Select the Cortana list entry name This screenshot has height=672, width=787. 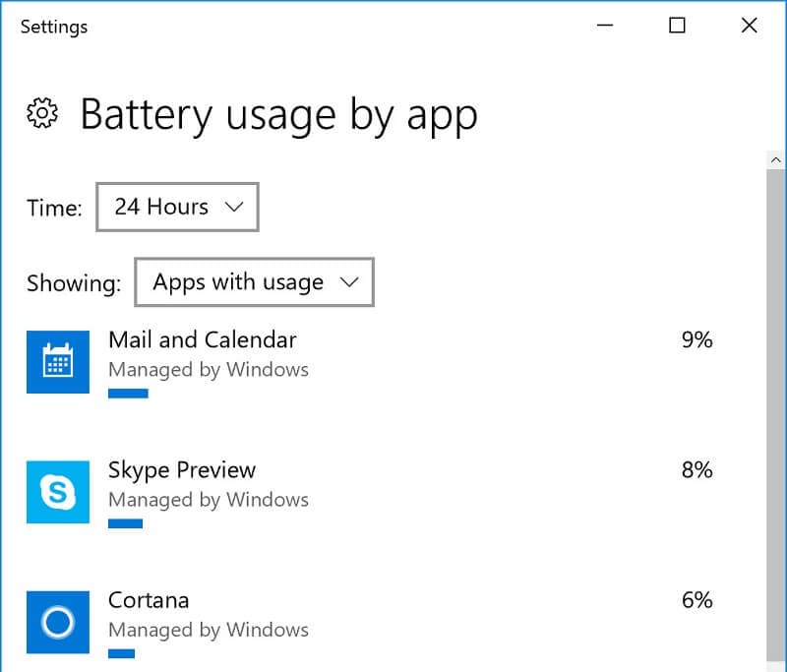coord(149,600)
